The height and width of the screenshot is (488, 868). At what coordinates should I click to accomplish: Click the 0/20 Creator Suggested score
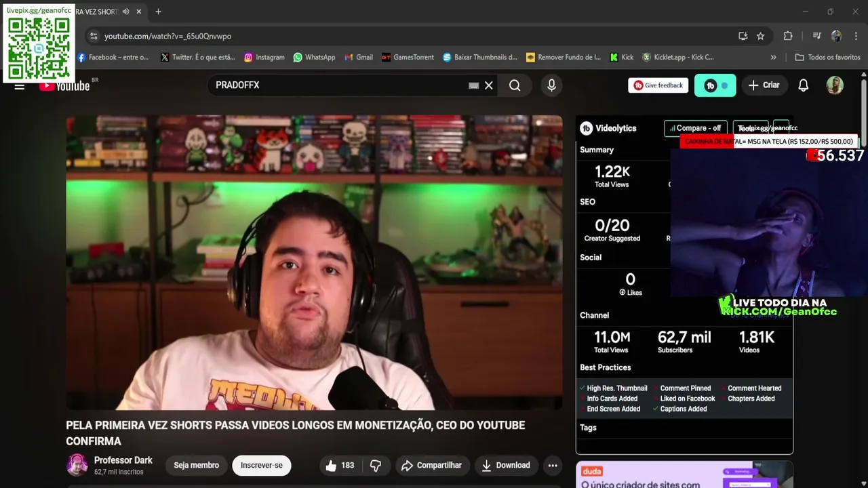pos(612,225)
